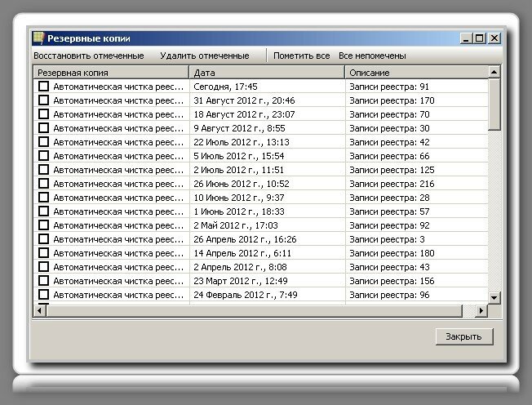Select the date 14 Апрель 2012 г., 6:11
The width and height of the screenshot is (532, 405).
coord(242,253)
